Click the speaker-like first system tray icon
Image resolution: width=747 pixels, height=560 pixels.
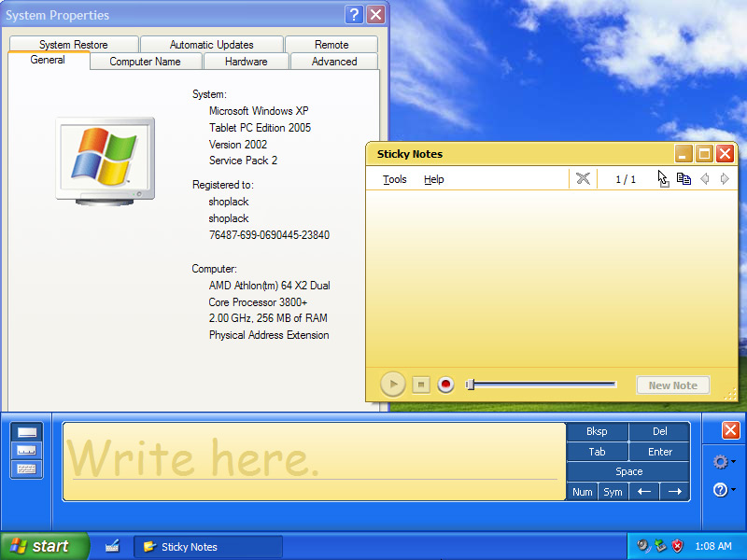(643, 546)
